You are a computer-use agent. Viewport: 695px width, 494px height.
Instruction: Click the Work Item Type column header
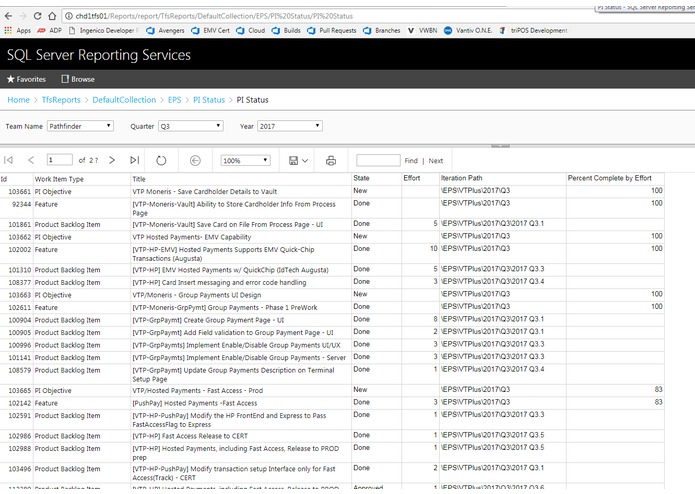click(x=59, y=179)
